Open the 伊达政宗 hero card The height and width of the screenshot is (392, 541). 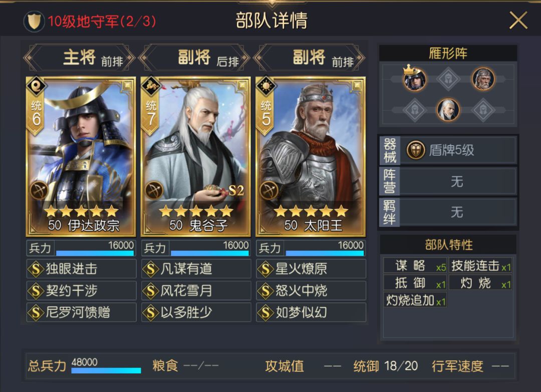click(x=81, y=157)
